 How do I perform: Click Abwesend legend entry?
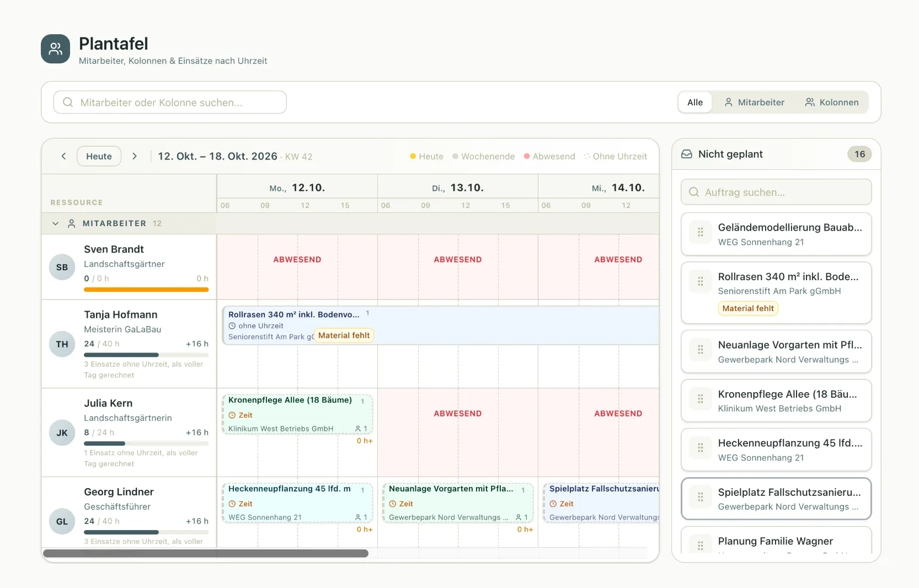coord(549,157)
